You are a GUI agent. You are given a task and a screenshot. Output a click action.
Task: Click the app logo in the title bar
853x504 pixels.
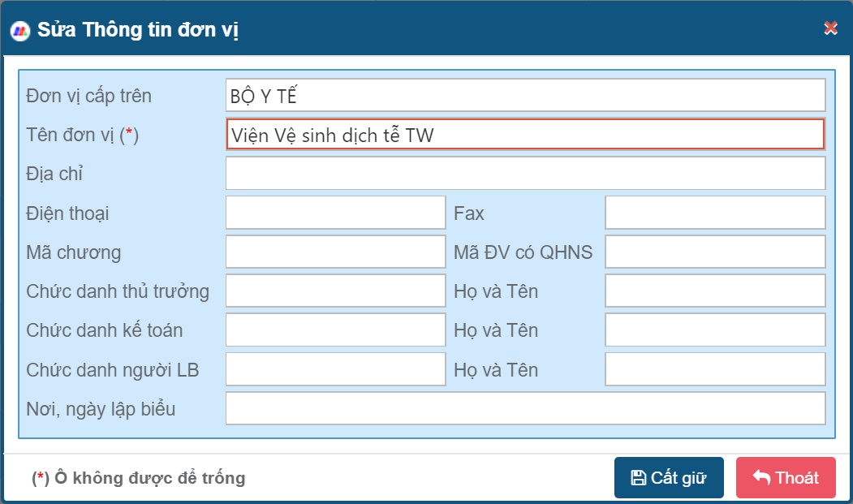pyautogui.click(x=19, y=31)
